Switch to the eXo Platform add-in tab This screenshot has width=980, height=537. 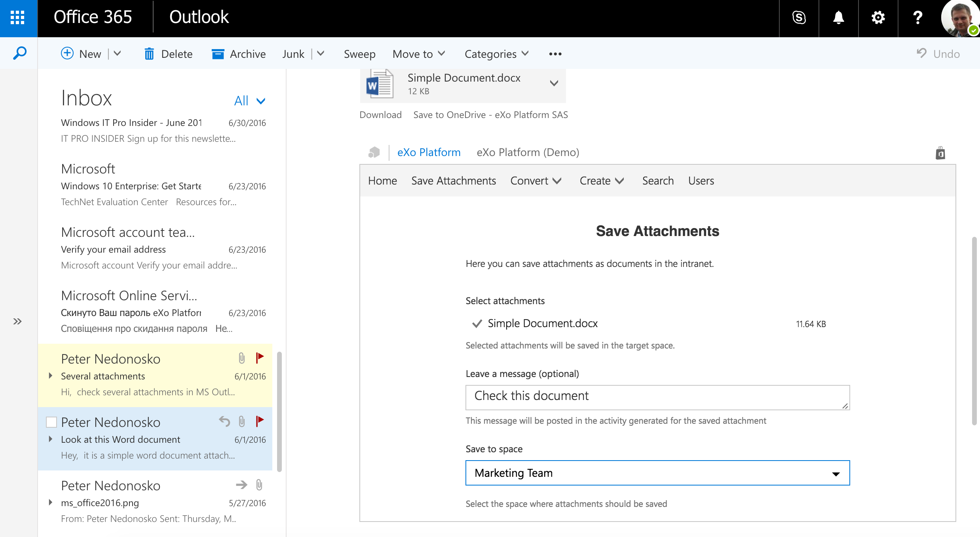(429, 152)
